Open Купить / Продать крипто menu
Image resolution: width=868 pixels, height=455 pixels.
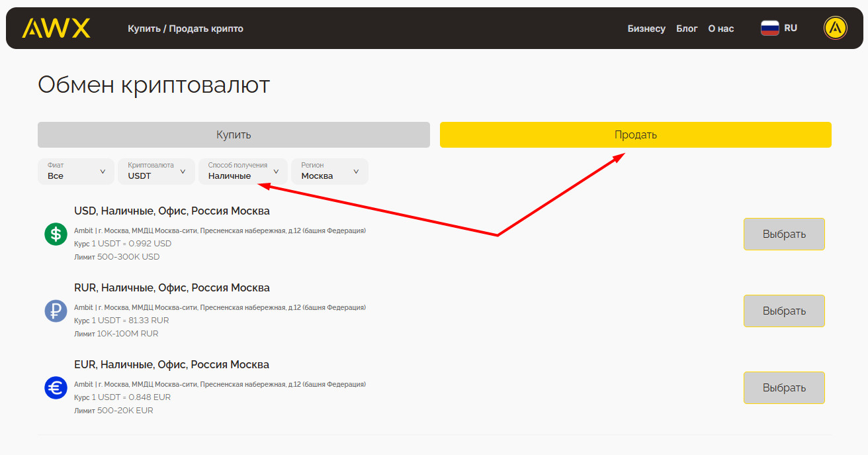point(185,28)
